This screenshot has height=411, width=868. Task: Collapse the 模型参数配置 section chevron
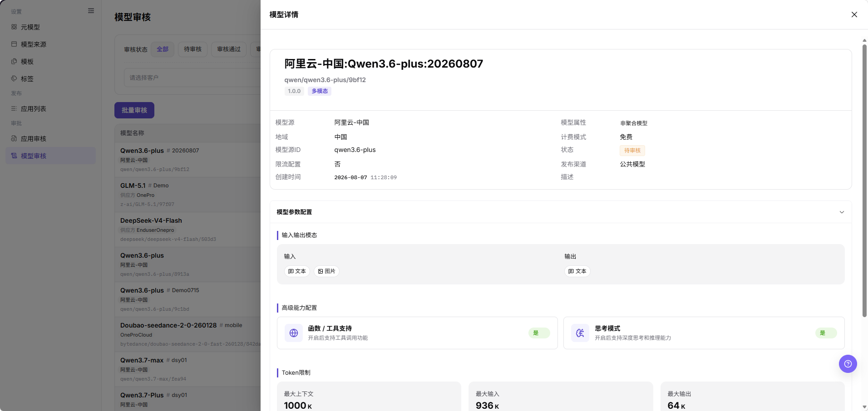(842, 212)
